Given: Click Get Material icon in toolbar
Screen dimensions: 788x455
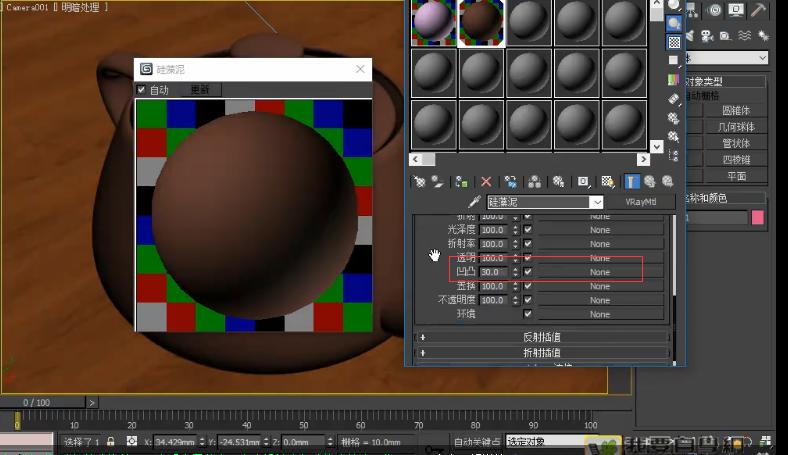Looking at the screenshot, I should [420, 182].
